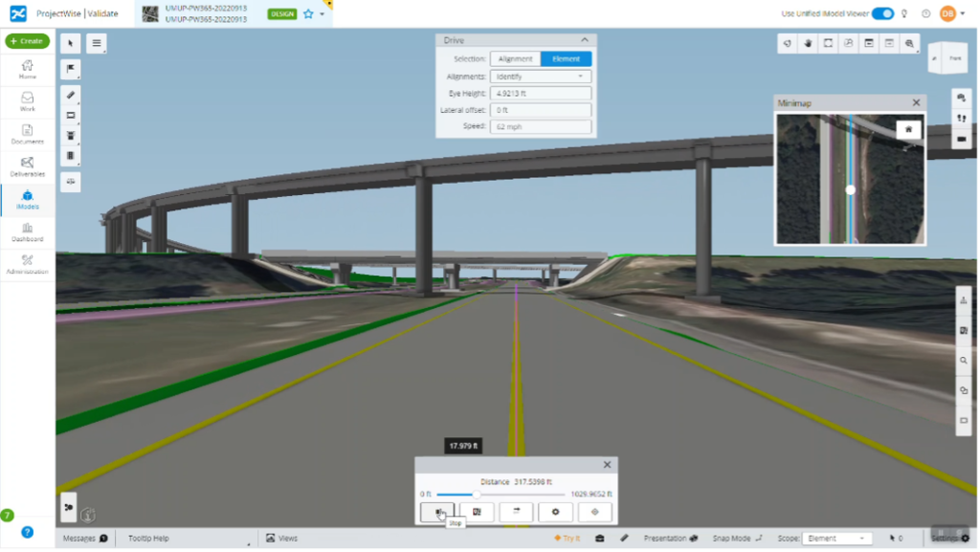The width and height of the screenshot is (980, 552).
Task: Select the measure/pencil tool in the left toolbar
Action: click(x=70, y=95)
